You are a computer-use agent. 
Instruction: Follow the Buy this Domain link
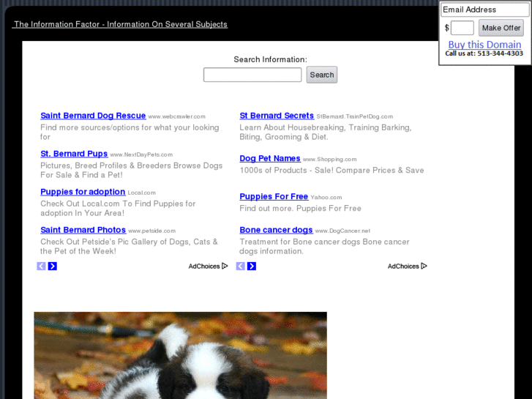tap(484, 45)
